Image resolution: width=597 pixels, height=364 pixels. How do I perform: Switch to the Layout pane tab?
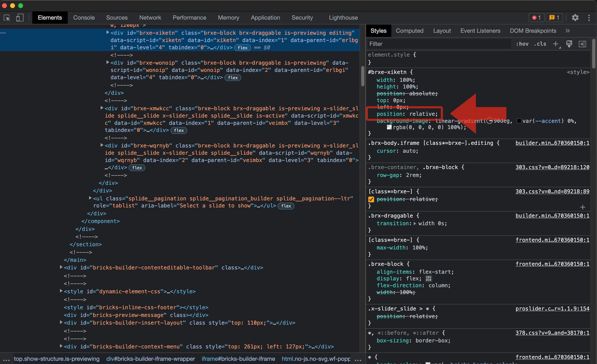442,31
